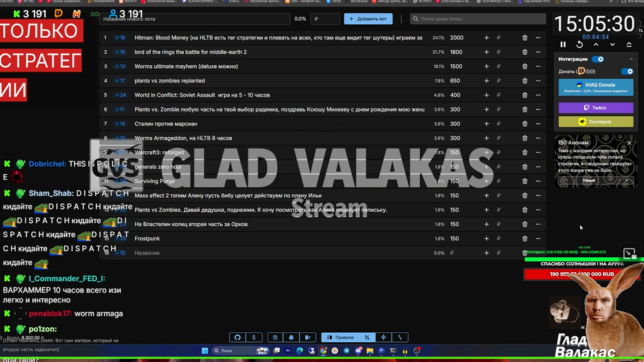Add amount to the Сталин против марсиан lot
This screenshot has height=362, width=644.
(x=486, y=124)
